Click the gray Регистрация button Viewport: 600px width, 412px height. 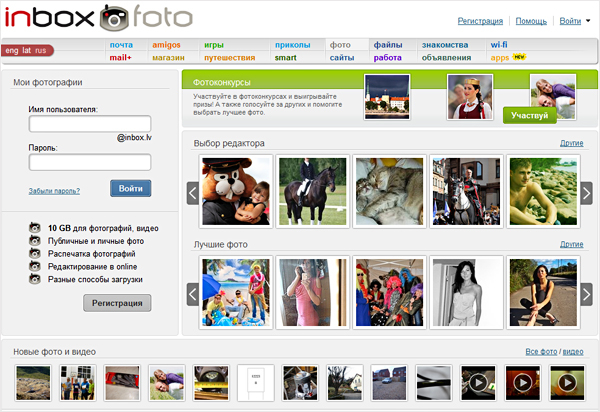click(x=117, y=303)
